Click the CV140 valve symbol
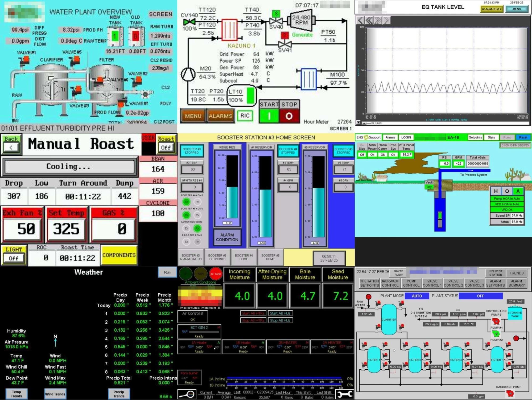Viewport: 532px width, 400px height. click(189, 22)
